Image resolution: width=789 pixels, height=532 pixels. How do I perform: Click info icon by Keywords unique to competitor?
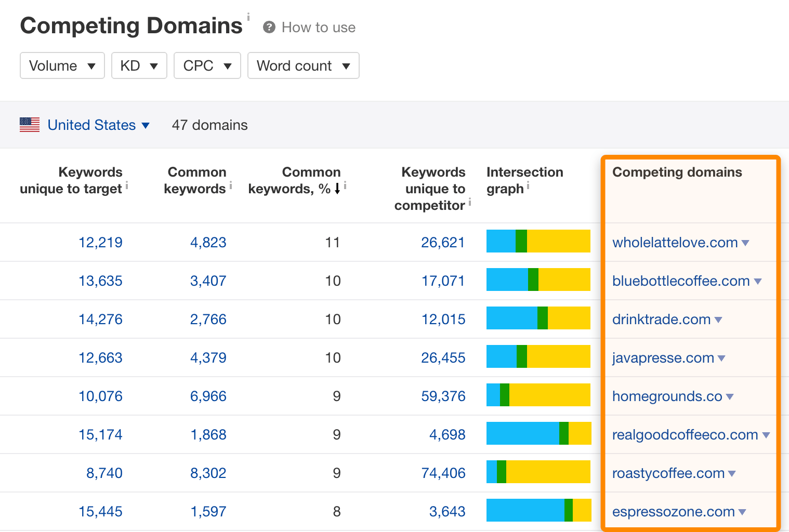tap(469, 202)
